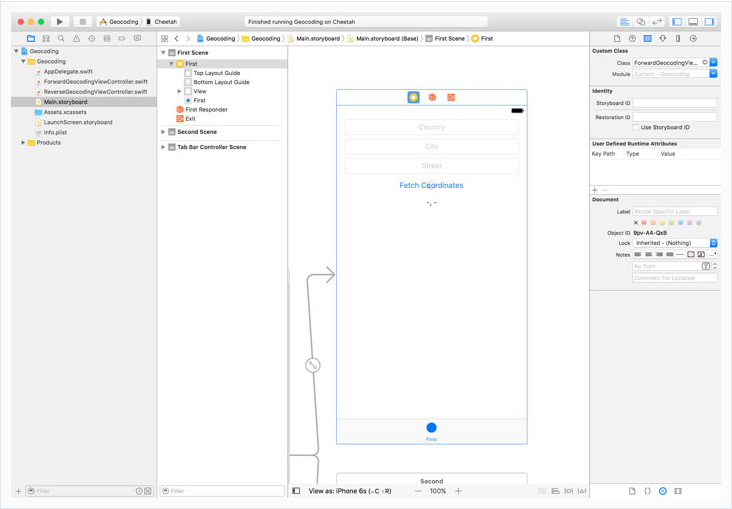732x509 pixels.
Task: Open the Report navigator icon
Action: [137, 38]
